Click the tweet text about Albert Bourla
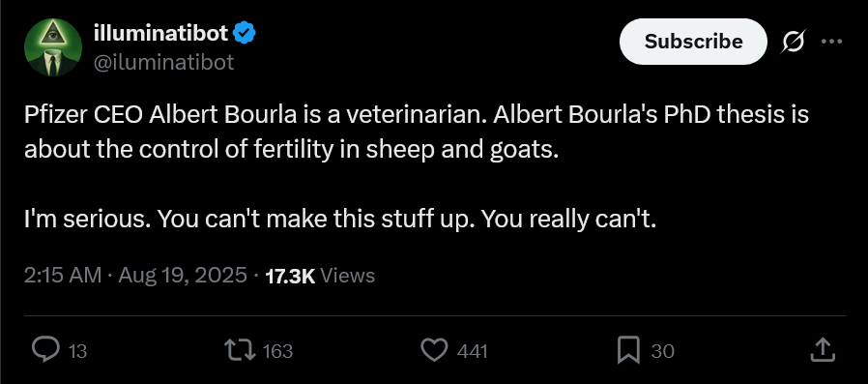The image size is (868, 384). 417,167
